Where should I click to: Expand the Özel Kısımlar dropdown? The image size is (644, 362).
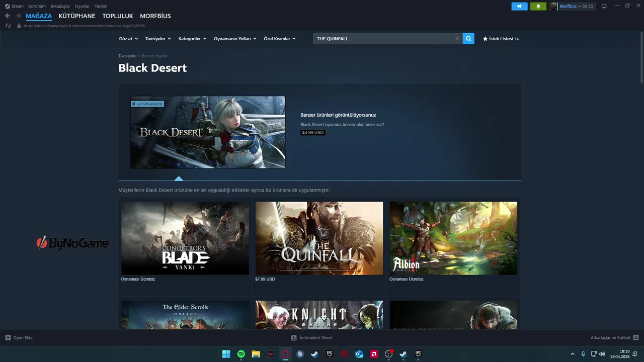click(x=280, y=39)
